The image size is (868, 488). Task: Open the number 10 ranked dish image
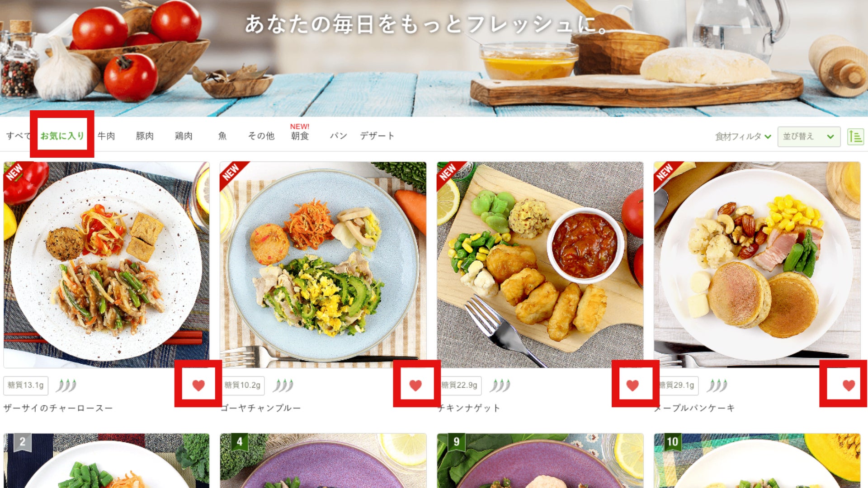coord(757,460)
